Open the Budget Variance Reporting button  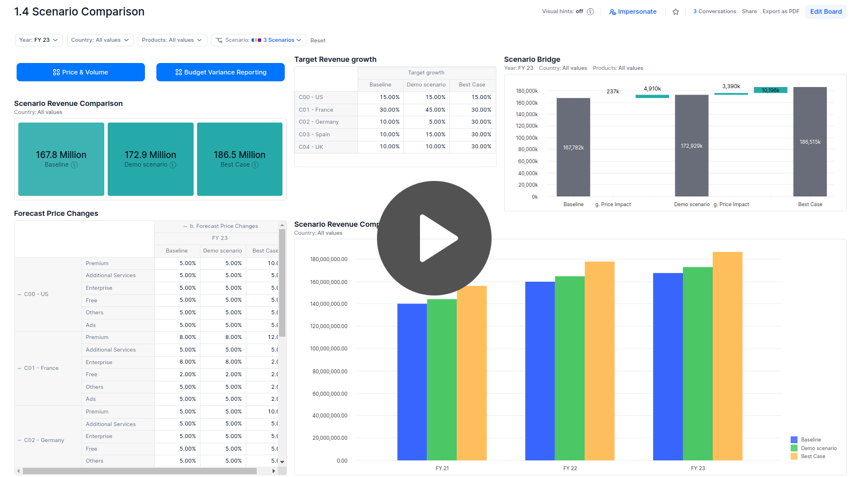point(221,72)
